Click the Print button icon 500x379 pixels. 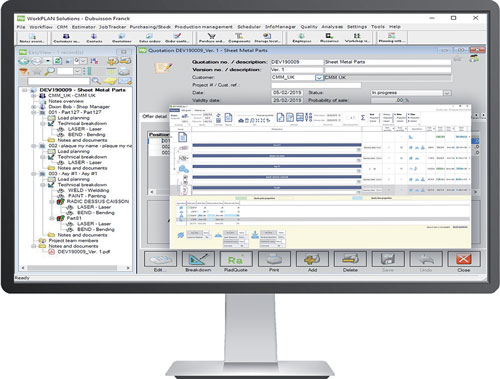[x=274, y=259]
